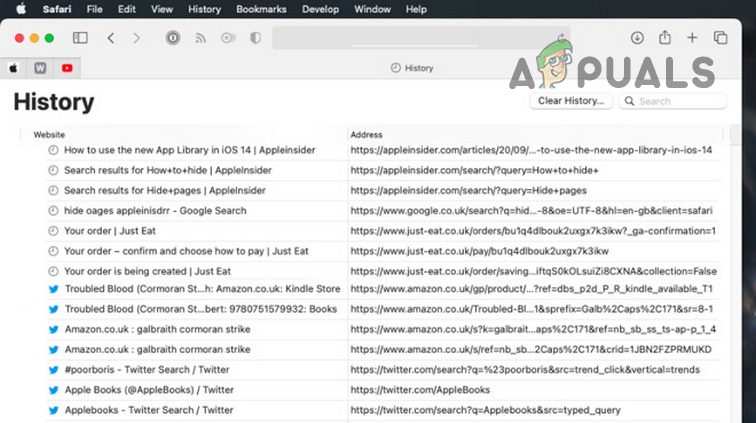Open the privacy report shield icon

(256, 38)
